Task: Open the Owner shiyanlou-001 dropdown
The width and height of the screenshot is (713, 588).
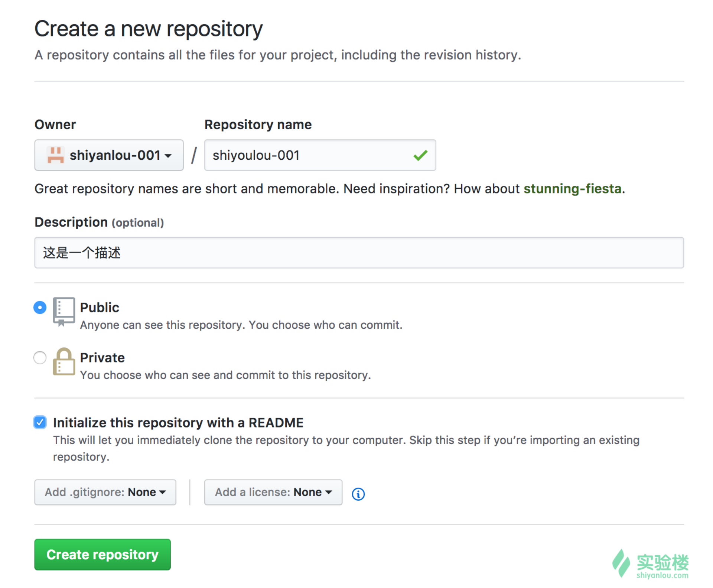Action: (x=109, y=155)
